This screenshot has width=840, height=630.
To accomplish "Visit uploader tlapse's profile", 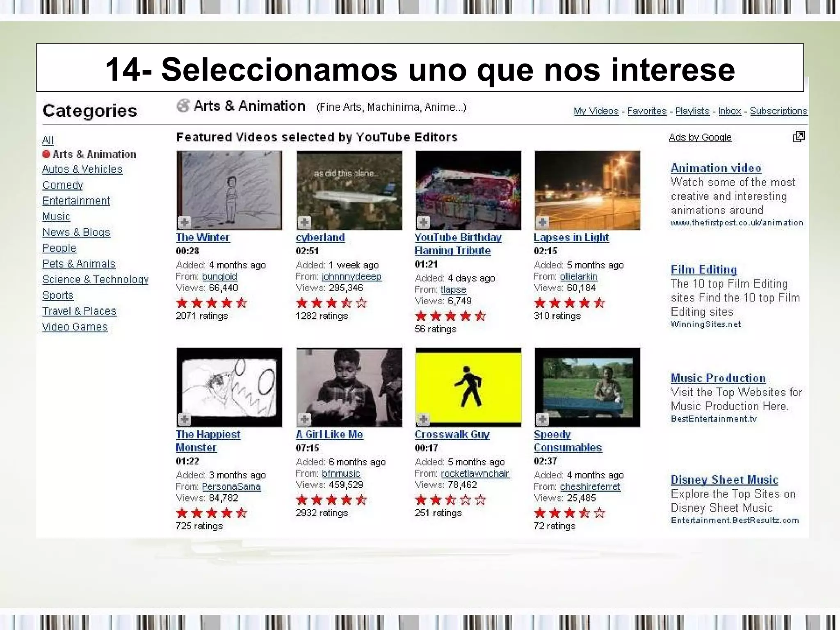I will tap(453, 290).
